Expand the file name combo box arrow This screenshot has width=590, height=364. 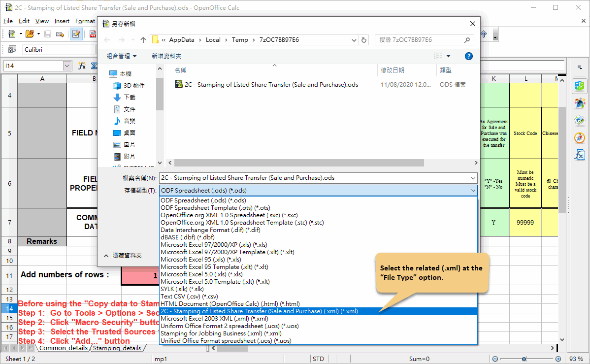pyautogui.click(x=473, y=178)
